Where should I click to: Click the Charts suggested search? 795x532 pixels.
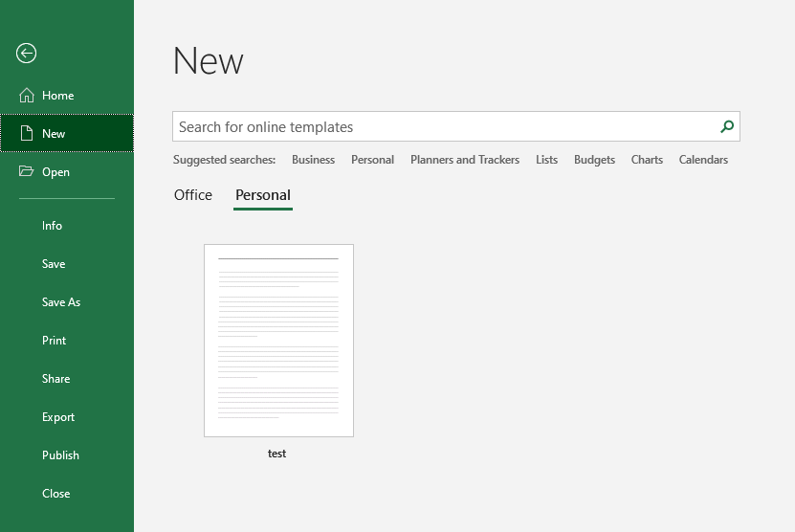[x=647, y=160]
